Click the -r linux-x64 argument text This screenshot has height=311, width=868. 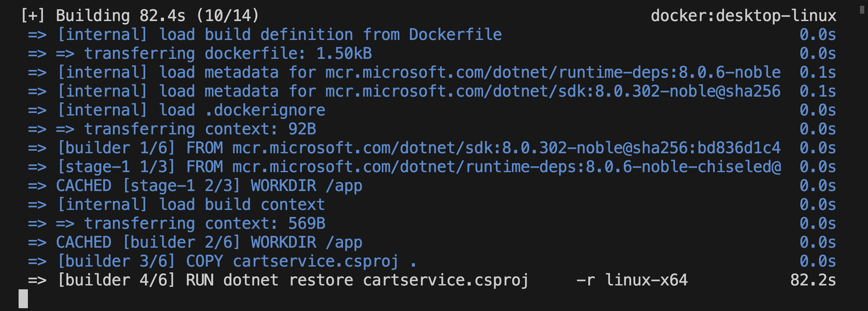click(x=632, y=280)
